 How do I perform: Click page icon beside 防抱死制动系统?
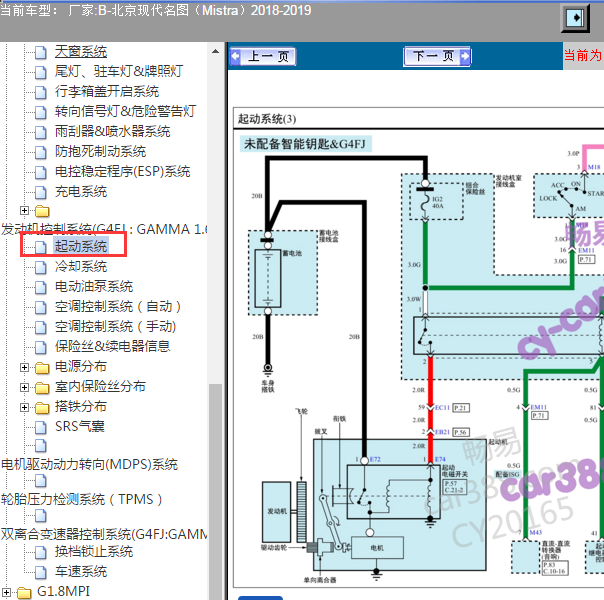coord(41,152)
